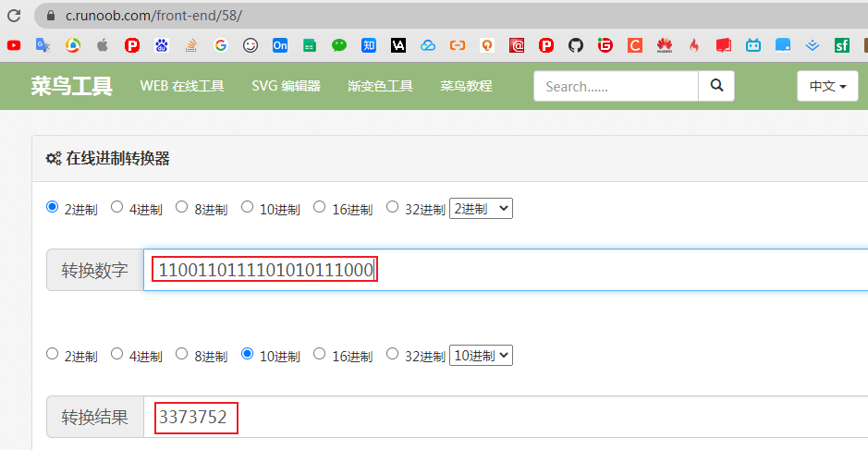The width and height of the screenshot is (868, 450).
Task: Click the 在线进制转换器 heading text
Action: point(117,159)
